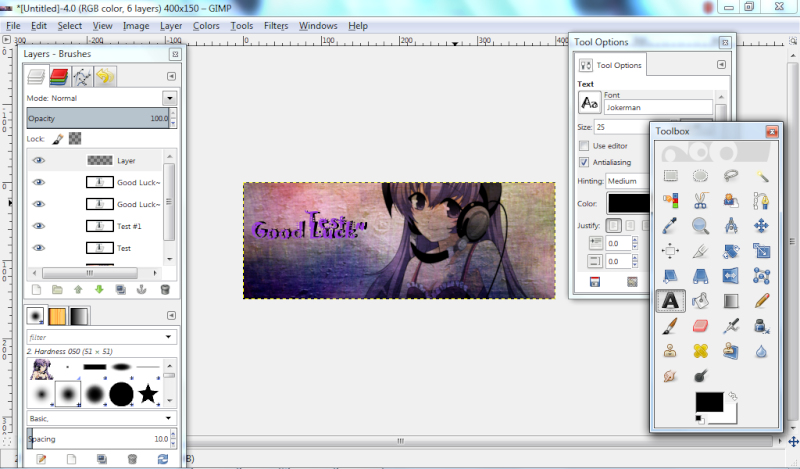Viewport: 800px width, 469px height.
Task: Open the File menu
Action: click(13, 26)
